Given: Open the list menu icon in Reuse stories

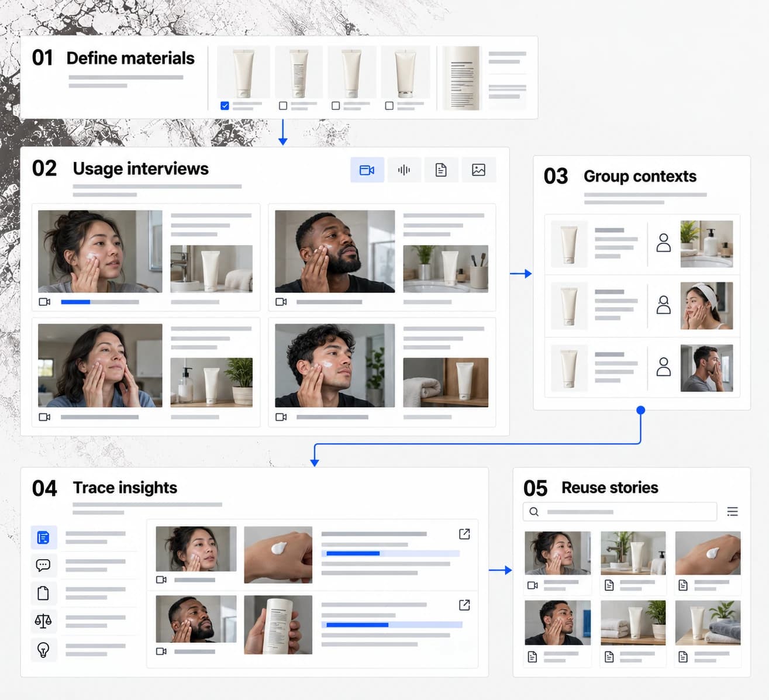Looking at the screenshot, I should click(x=732, y=512).
